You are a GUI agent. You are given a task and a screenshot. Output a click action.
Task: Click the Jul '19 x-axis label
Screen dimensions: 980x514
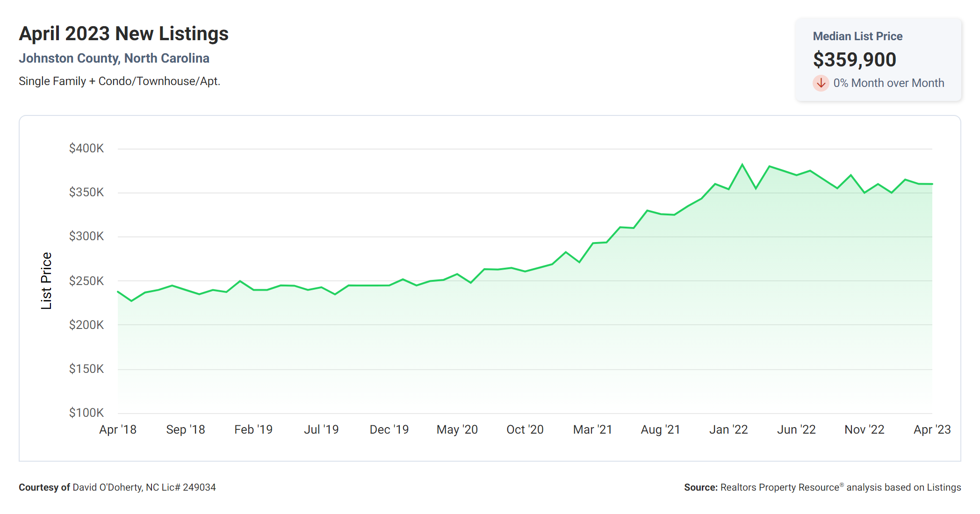coord(321,430)
